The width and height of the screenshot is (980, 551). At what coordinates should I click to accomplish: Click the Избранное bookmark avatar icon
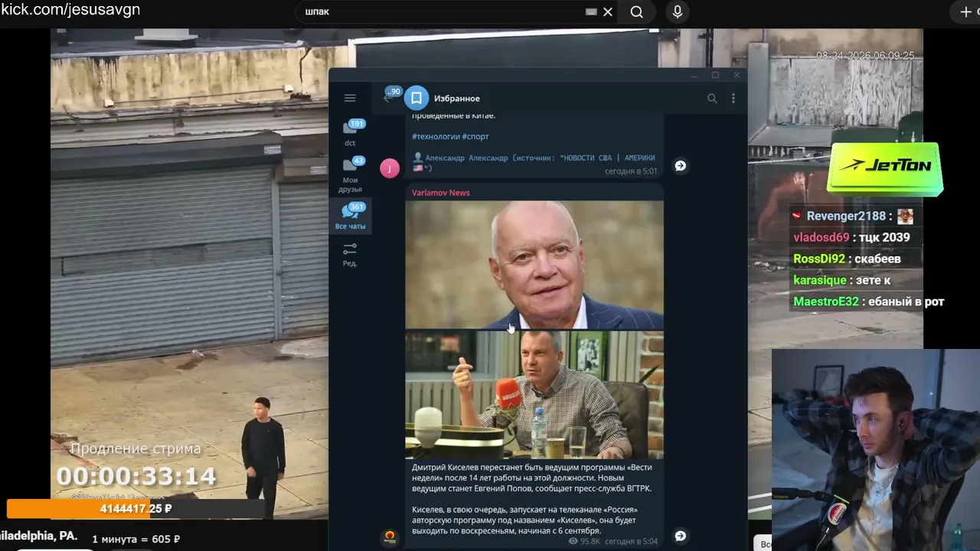tap(416, 98)
